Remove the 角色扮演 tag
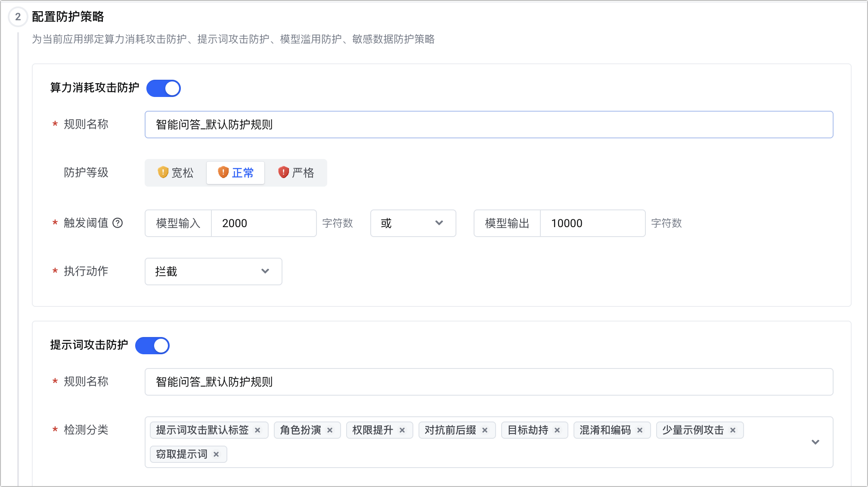868x487 pixels. tap(330, 430)
